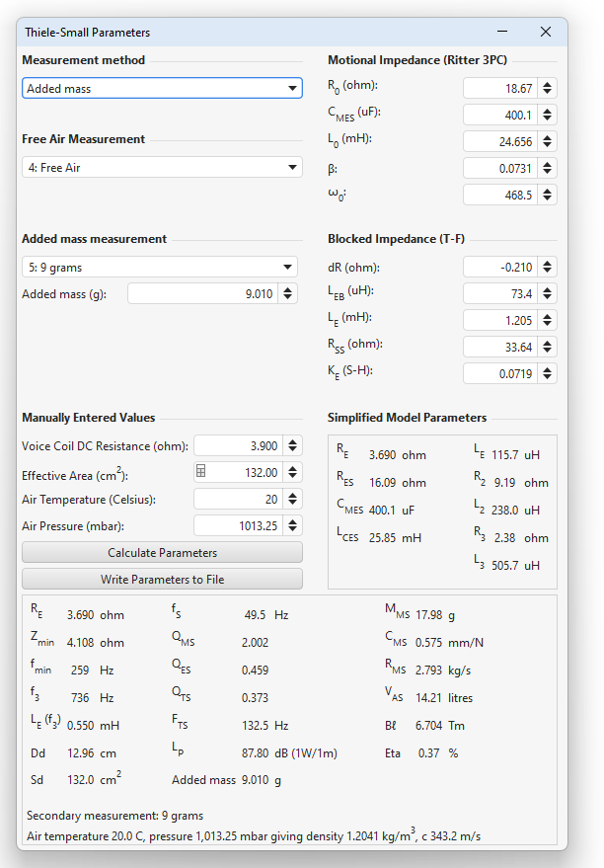This screenshot has height=868, width=604.
Task: Click the L0 (mH) value field
Action: click(500, 142)
